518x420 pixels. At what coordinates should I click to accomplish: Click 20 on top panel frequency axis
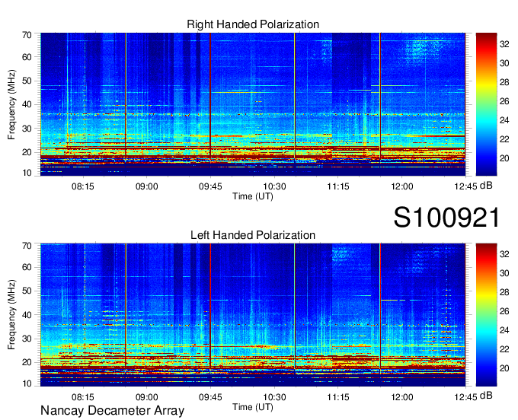pos(27,152)
